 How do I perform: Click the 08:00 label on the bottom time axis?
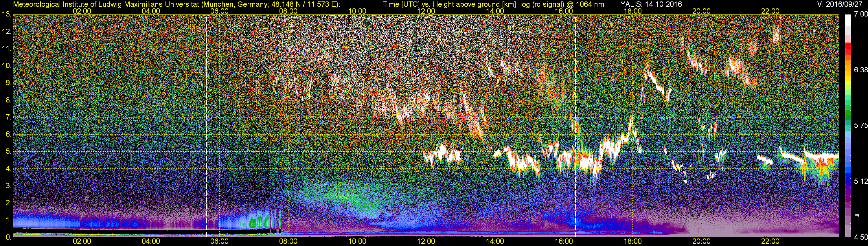tap(288, 242)
